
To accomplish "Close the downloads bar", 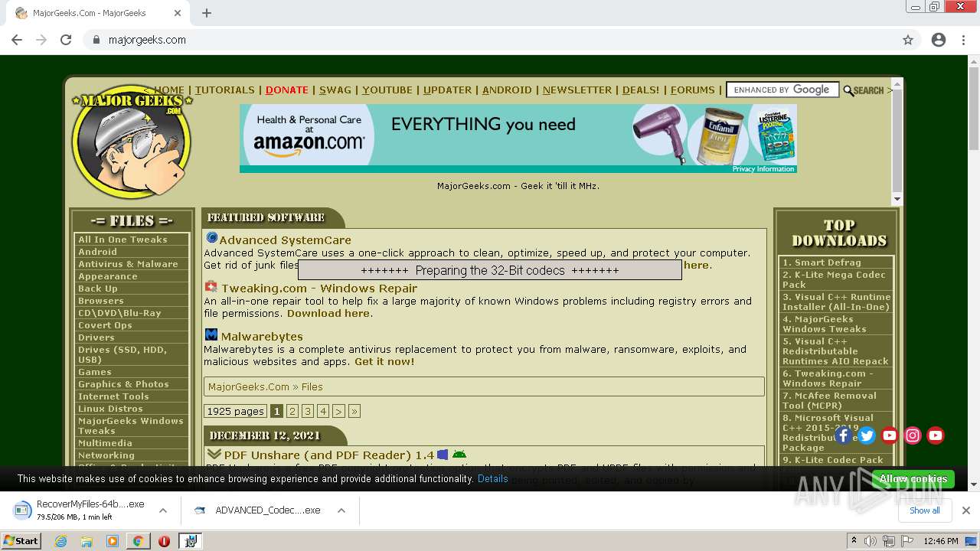I will (966, 510).
